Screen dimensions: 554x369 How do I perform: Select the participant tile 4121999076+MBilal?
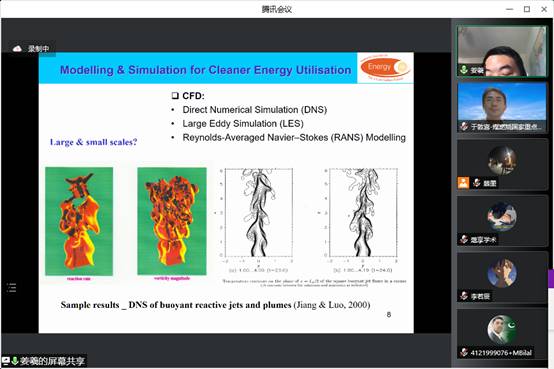(x=502, y=334)
